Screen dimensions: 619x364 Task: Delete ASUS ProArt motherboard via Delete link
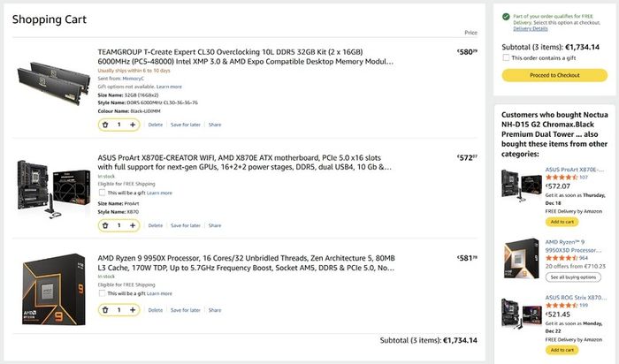[x=156, y=225]
